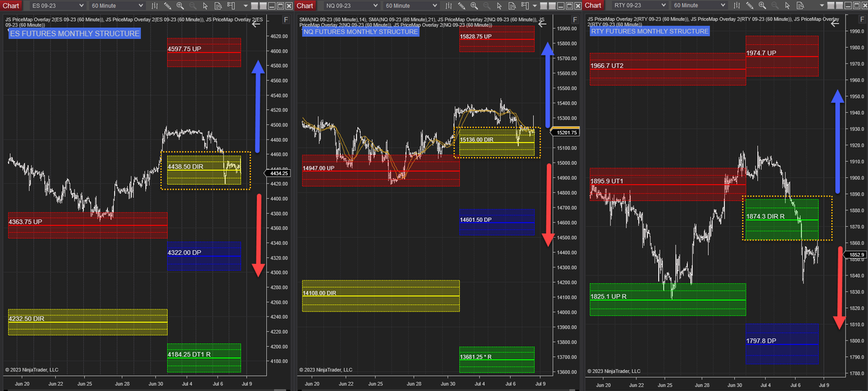Image resolution: width=868 pixels, height=391 pixels.
Task: Open the NQ 09-23 instrument dropdown
Action: [352, 6]
